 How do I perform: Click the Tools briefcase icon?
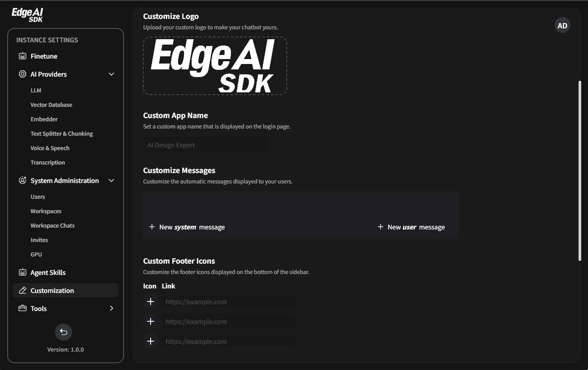[23, 309]
